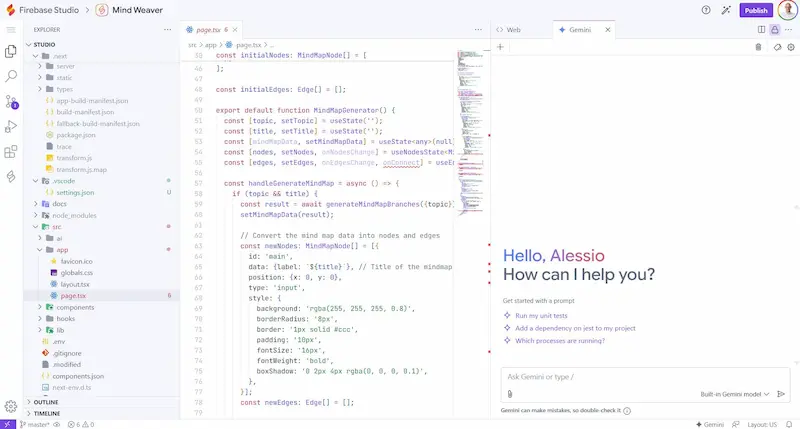Toggle the lock icon in the panel header

[774, 30]
